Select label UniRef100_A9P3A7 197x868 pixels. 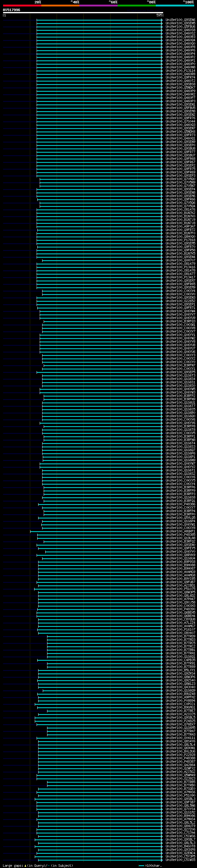[180, 226]
